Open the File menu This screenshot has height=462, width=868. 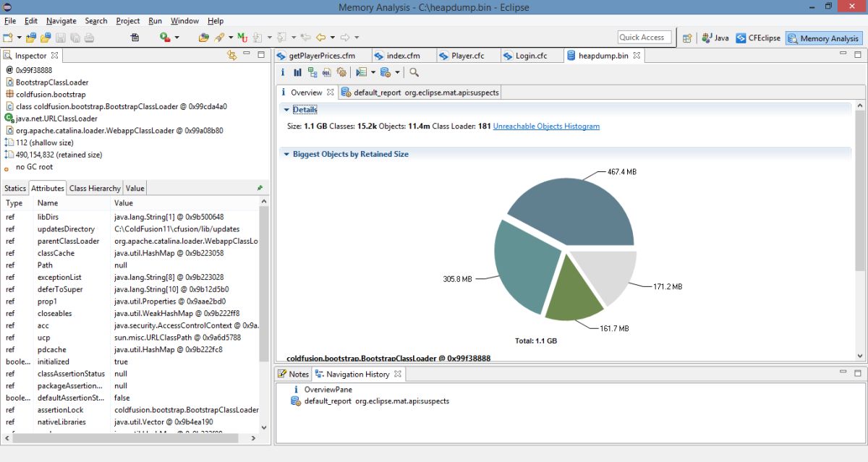(x=9, y=21)
